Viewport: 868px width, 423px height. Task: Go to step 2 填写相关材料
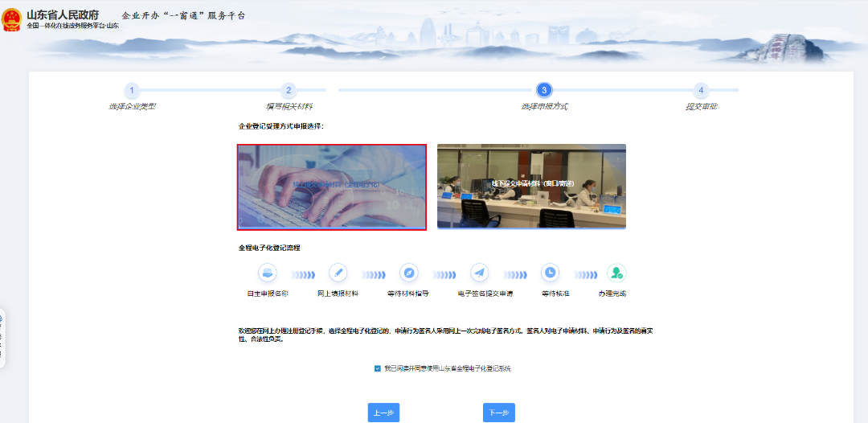tap(289, 90)
